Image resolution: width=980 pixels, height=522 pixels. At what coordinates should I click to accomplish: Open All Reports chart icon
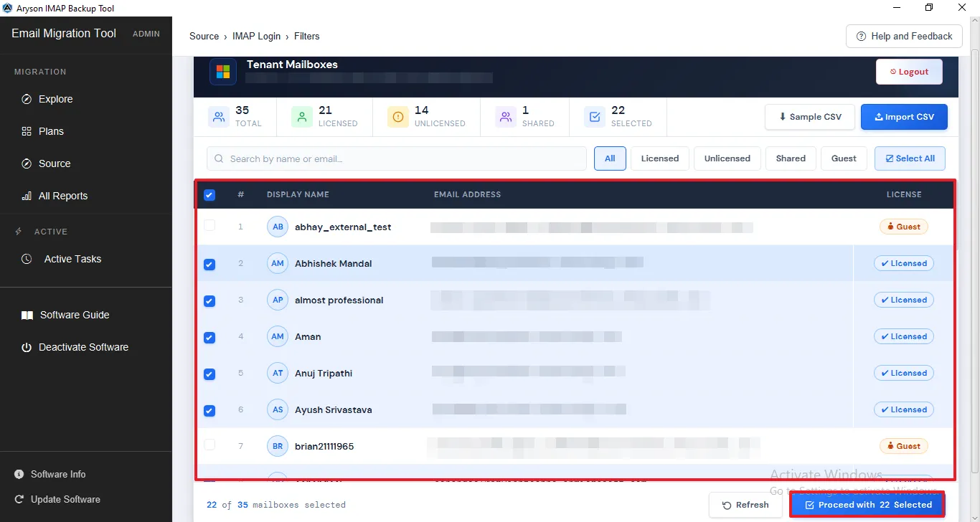tap(27, 196)
